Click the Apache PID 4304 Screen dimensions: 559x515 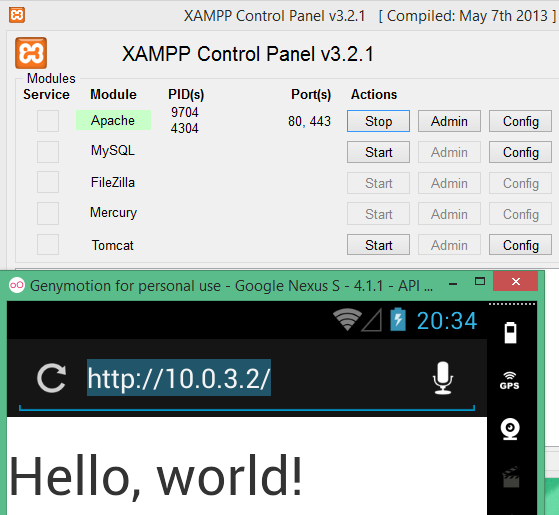coord(184,128)
